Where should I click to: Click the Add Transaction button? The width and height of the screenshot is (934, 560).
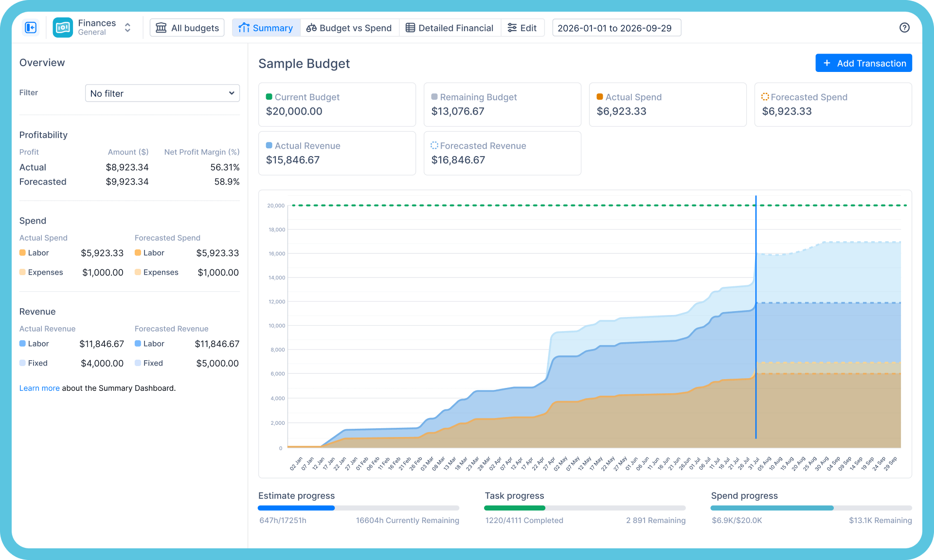tap(863, 63)
